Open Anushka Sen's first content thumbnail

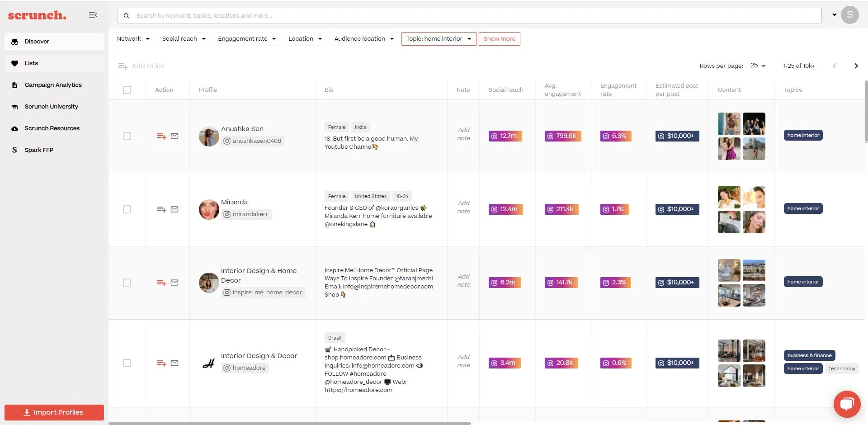point(729,124)
